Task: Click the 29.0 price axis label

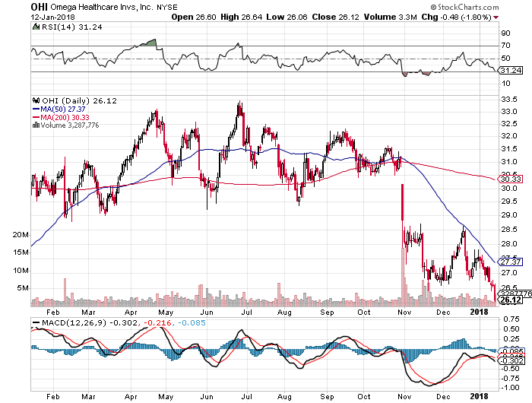Action: (x=509, y=215)
